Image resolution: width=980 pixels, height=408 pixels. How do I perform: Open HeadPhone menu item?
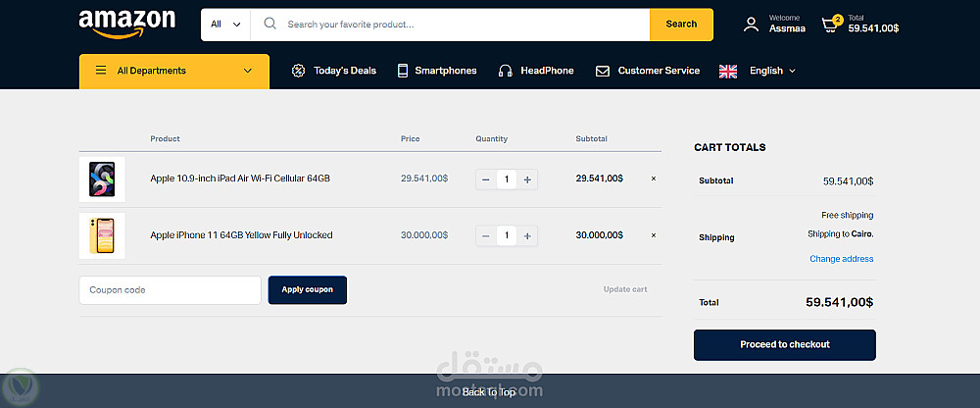coord(547,71)
